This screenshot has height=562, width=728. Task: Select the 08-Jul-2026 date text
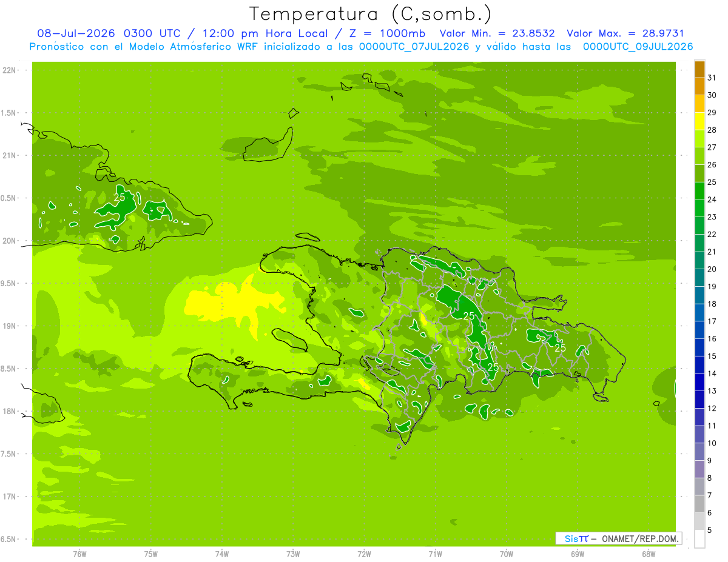click(x=77, y=33)
